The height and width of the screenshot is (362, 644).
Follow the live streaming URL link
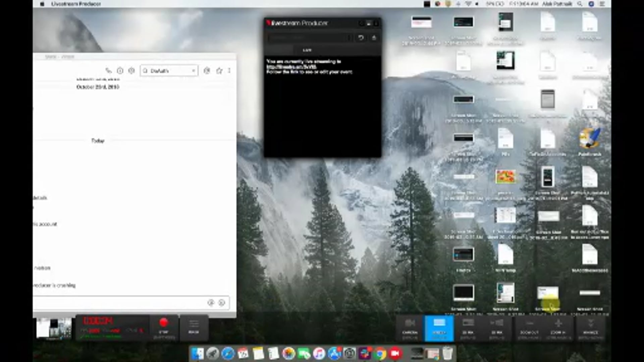point(291,67)
